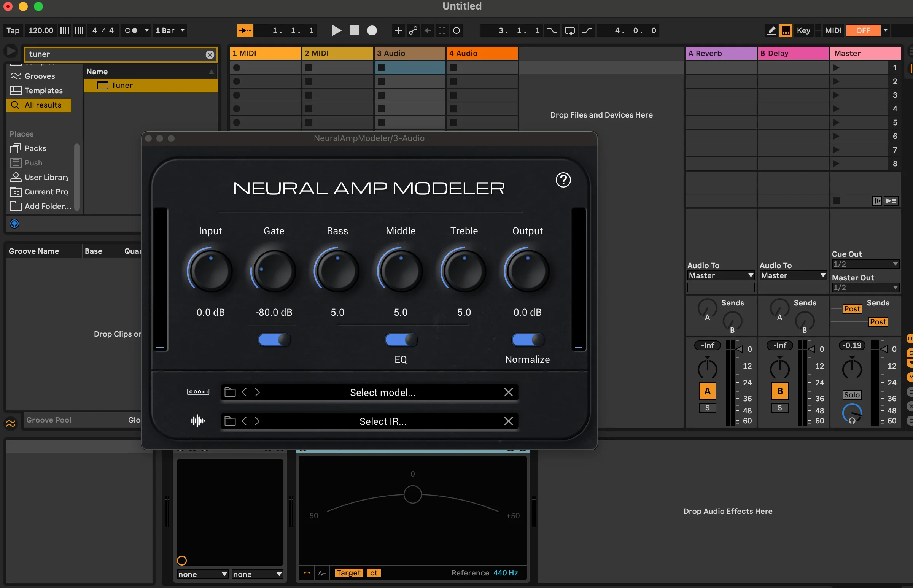The height and width of the screenshot is (588, 913).
Task: Select Templates in browser sidebar
Action: (x=43, y=91)
